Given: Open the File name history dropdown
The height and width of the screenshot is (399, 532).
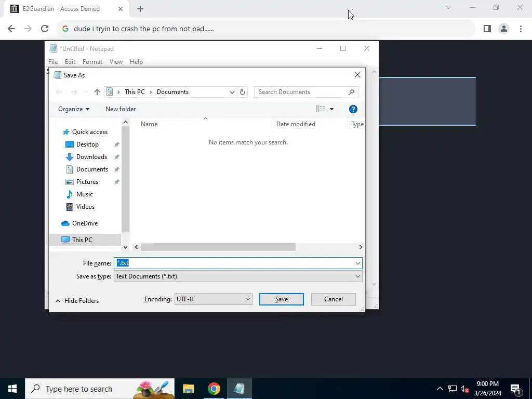Looking at the screenshot, I should [357, 263].
